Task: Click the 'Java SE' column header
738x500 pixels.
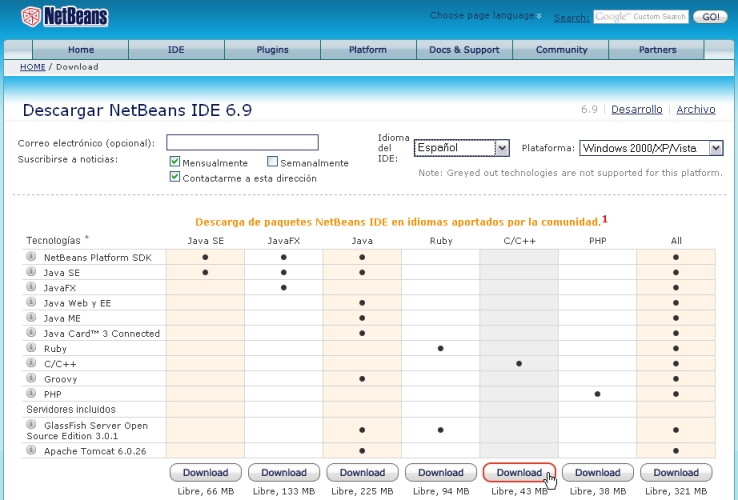Action: [205, 241]
